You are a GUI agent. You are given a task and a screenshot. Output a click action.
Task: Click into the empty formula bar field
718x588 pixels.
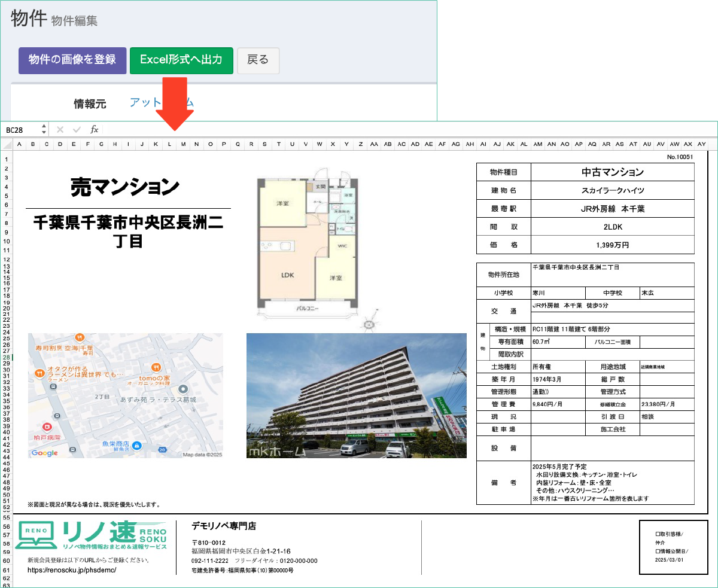coord(409,130)
